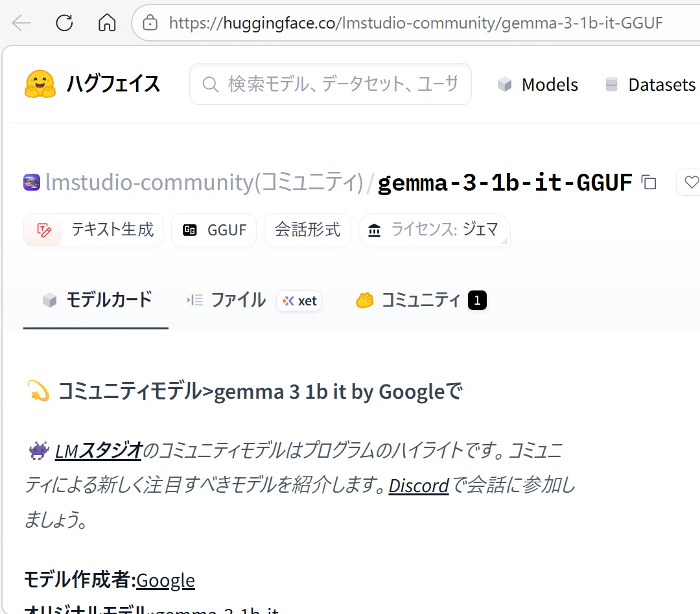Filter by テキスト生成 tag
The image size is (700, 614).
[93, 230]
